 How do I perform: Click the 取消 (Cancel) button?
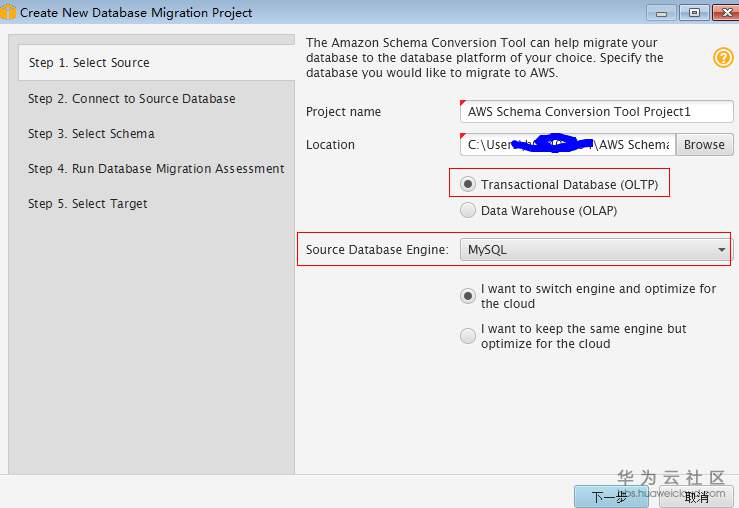pyautogui.click(x=696, y=497)
